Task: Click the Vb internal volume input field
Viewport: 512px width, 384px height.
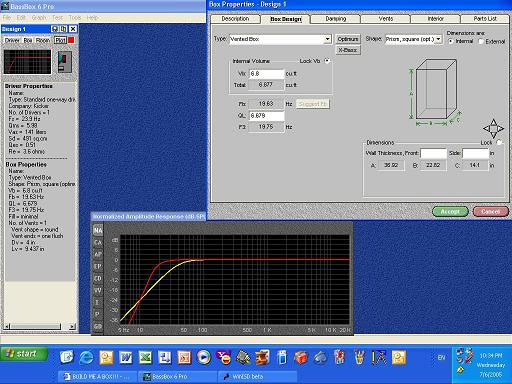Action: 267,74
